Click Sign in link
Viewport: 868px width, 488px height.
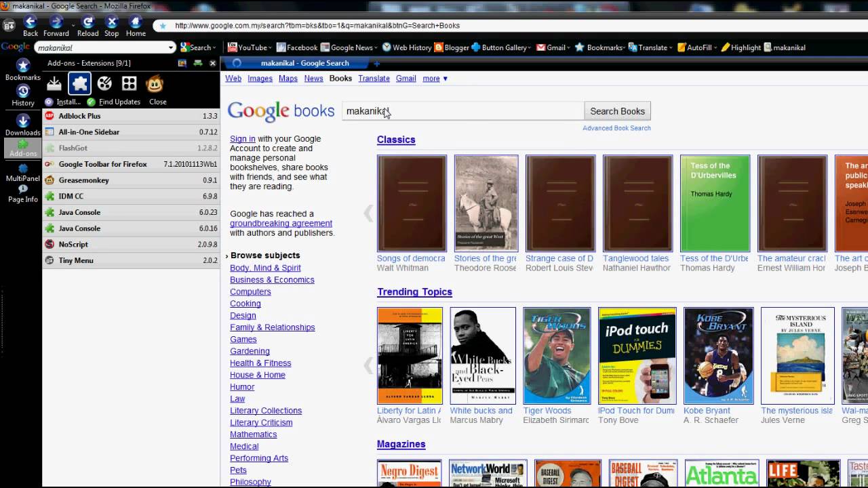point(243,139)
